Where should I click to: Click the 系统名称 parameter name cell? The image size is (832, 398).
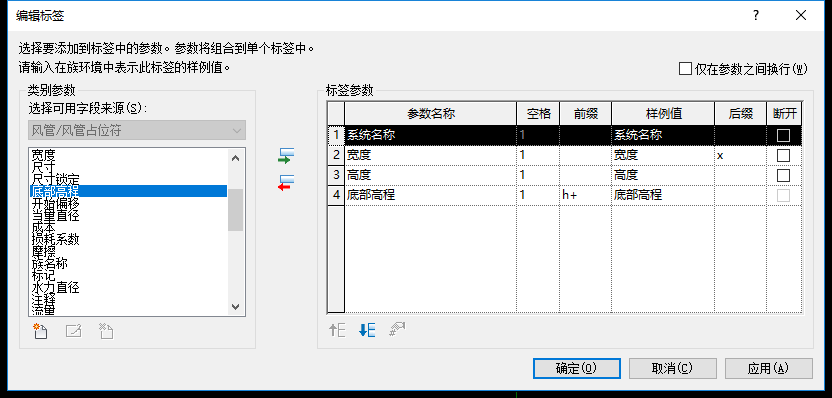coord(430,135)
